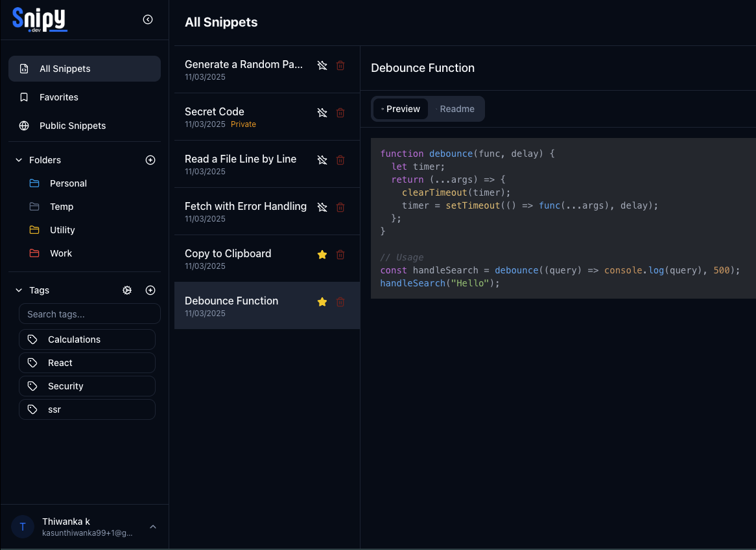This screenshot has height=550, width=756.
Task: Open the All Snippets sidebar icon
Action: [x=25, y=68]
